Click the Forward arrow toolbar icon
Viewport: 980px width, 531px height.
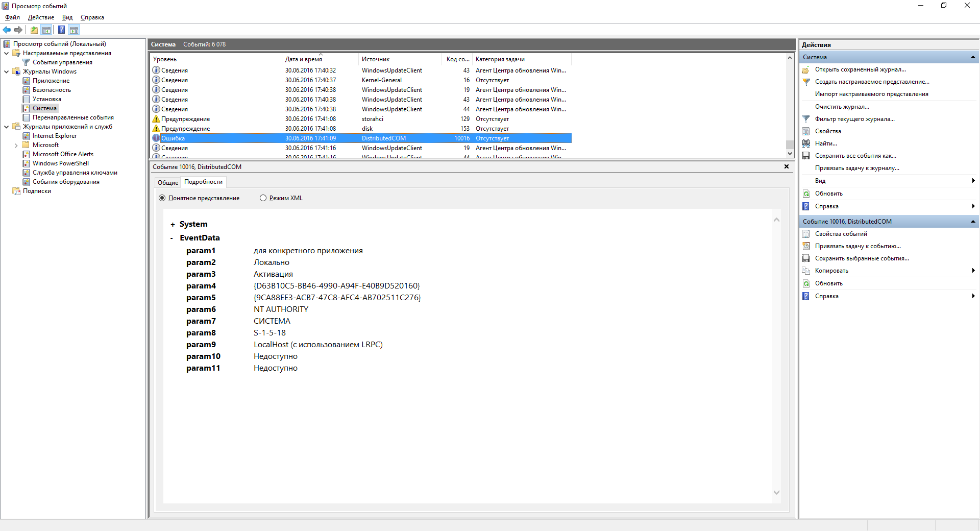pyautogui.click(x=18, y=30)
